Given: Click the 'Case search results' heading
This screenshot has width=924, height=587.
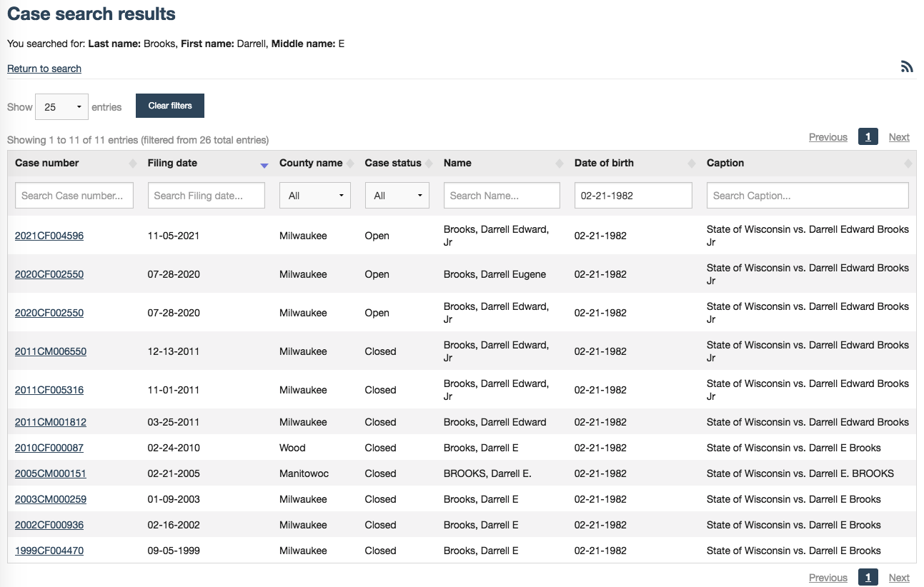Looking at the screenshot, I should 91,14.
